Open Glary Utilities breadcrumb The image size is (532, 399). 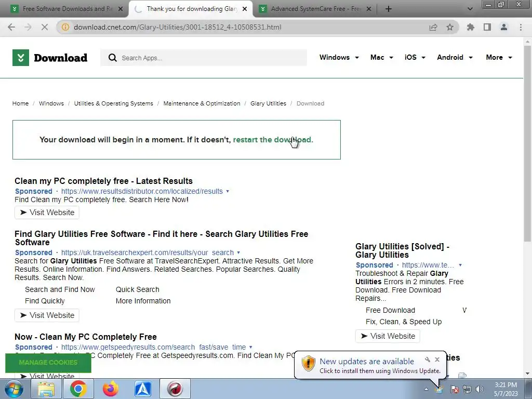[x=268, y=103]
